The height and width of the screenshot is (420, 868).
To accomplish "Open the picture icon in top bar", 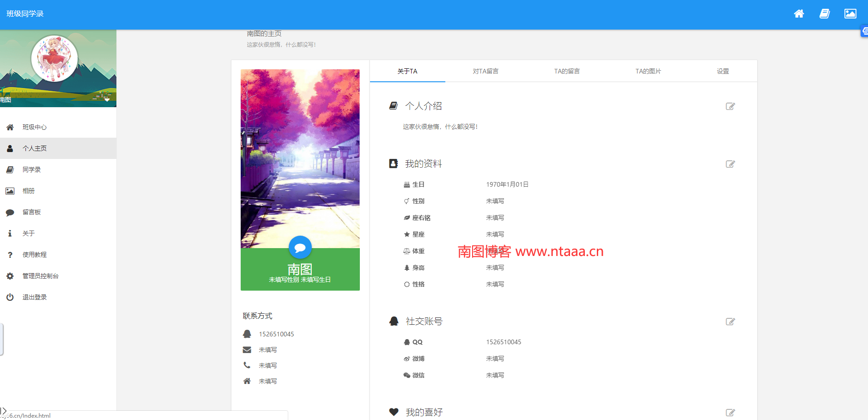I will pos(850,14).
